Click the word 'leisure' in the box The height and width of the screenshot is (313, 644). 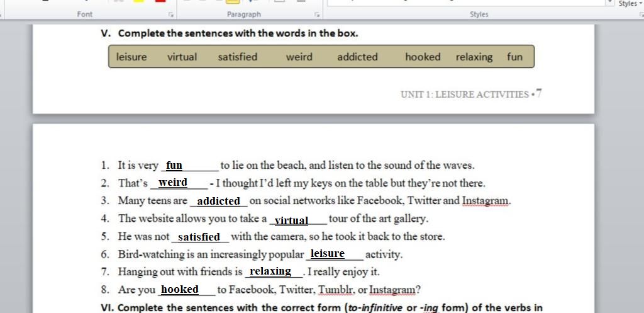coord(131,57)
